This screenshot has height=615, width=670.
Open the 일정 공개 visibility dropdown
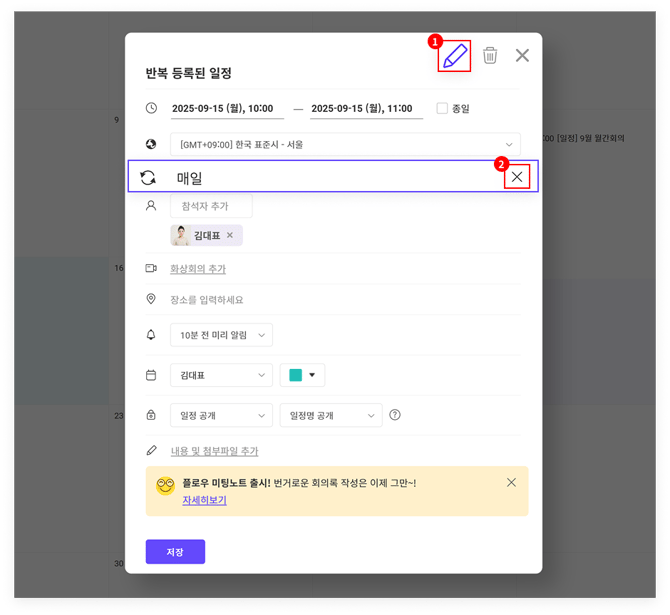point(221,415)
